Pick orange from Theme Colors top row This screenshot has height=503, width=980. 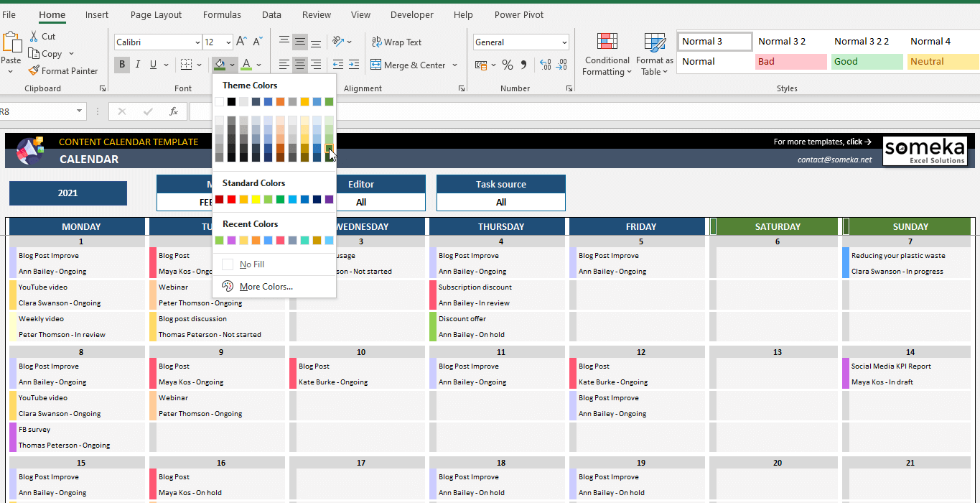(280, 101)
